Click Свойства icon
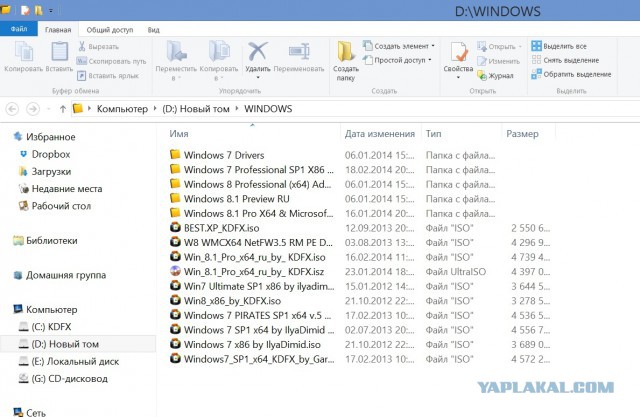640x417 pixels. pos(458,52)
